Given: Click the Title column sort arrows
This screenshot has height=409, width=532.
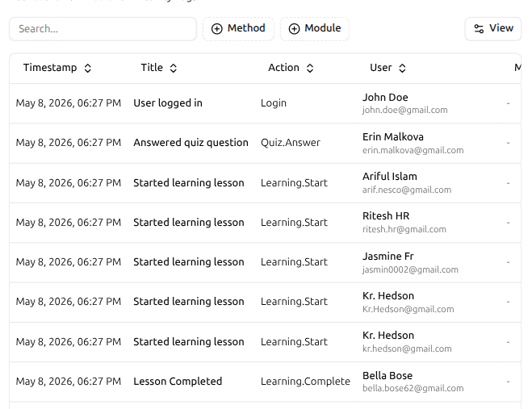Looking at the screenshot, I should [173, 68].
